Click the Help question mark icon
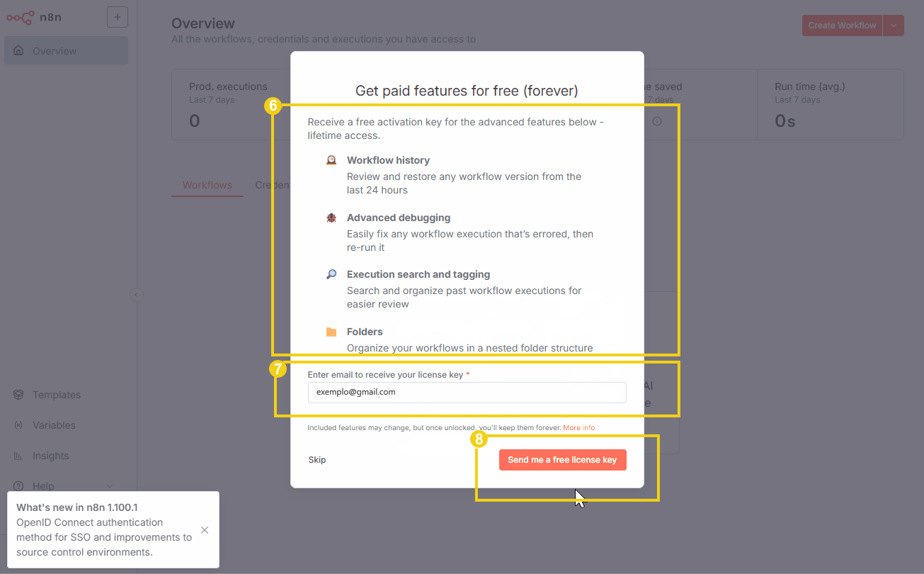 coord(18,486)
